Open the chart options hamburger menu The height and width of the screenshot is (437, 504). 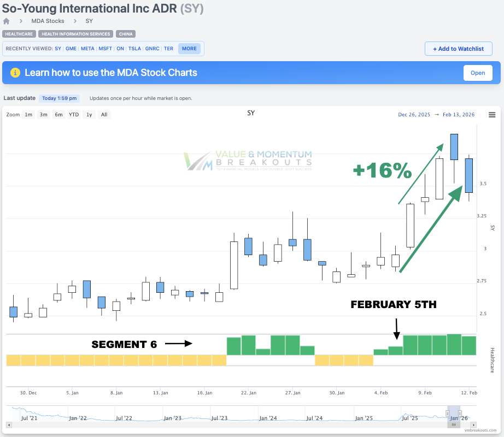coord(492,115)
